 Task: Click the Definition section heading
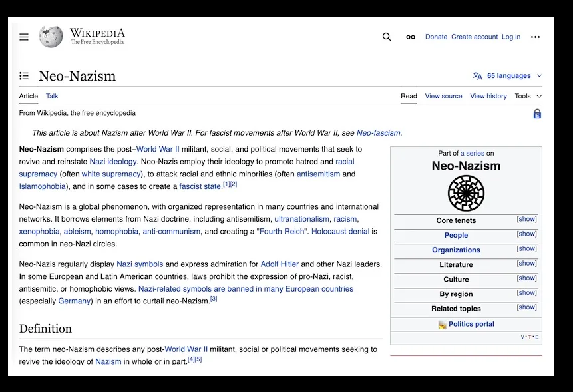(x=45, y=329)
